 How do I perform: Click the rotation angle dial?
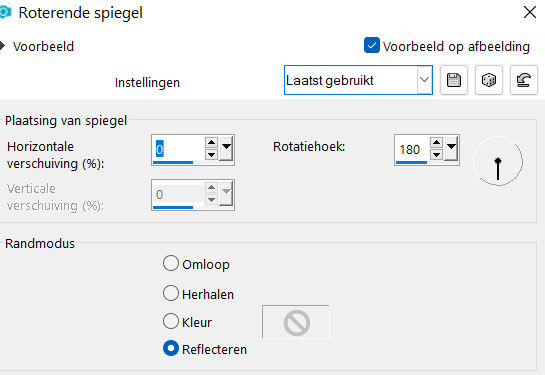(x=498, y=161)
